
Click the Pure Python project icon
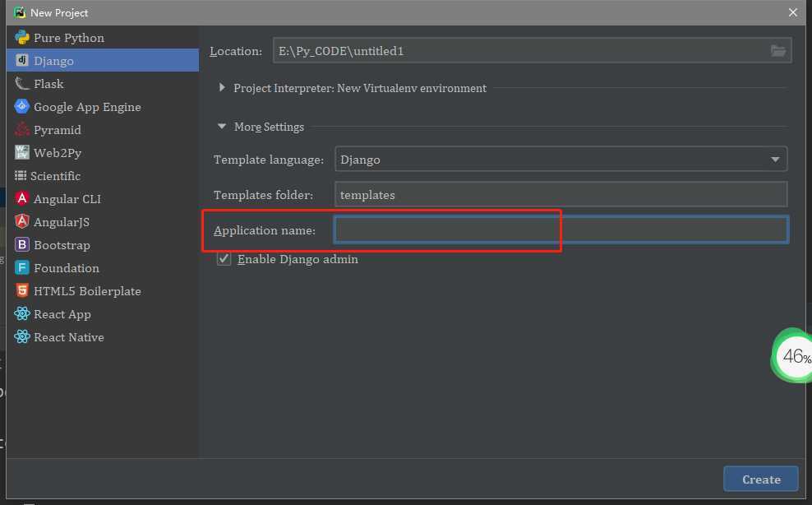click(x=21, y=37)
